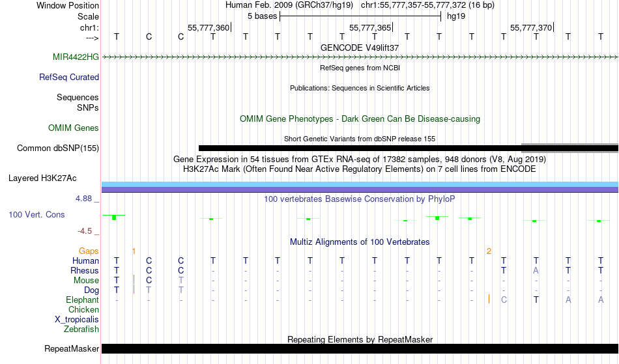Click the Dog species row label
Screen dimensions: 619x364
91,290
